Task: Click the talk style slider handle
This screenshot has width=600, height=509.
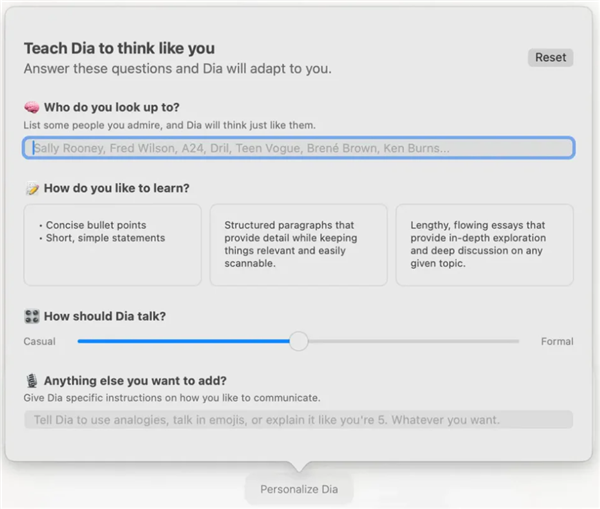Action: pyautogui.click(x=298, y=341)
